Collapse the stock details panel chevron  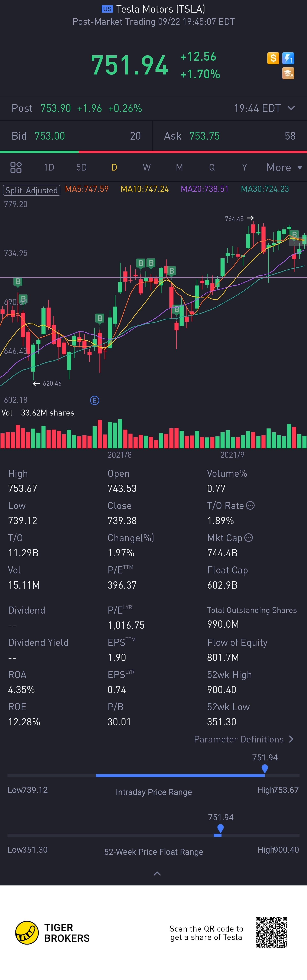[157, 874]
